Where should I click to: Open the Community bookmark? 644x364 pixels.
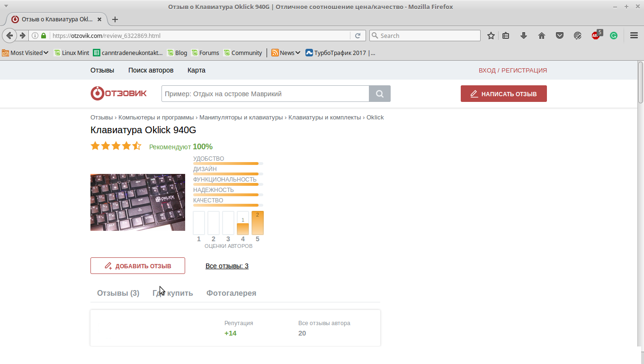pos(242,53)
